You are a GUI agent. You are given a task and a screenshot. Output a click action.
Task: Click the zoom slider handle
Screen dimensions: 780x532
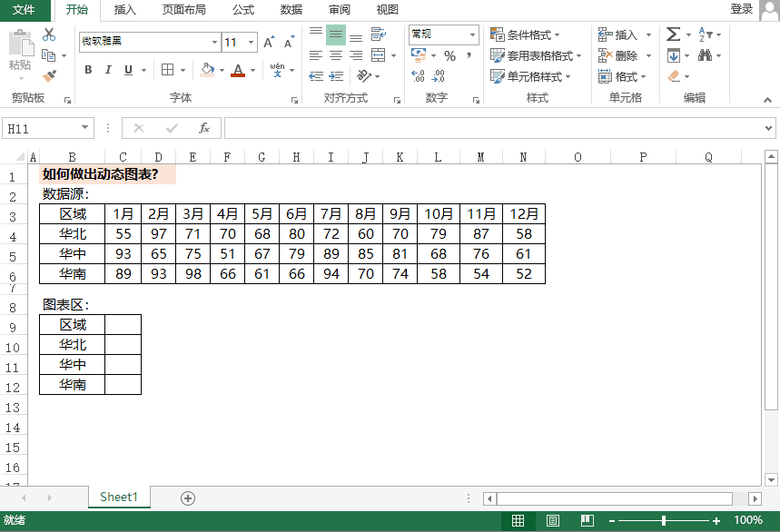664,520
